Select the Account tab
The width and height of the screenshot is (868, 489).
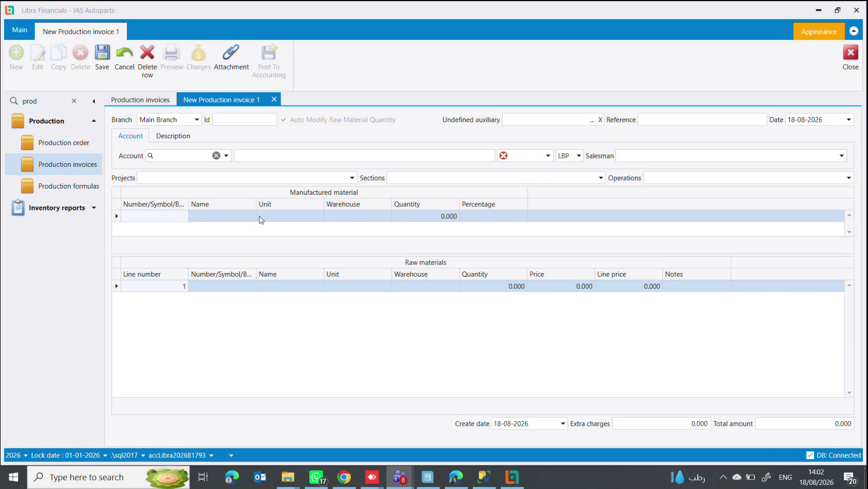pos(131,136)
